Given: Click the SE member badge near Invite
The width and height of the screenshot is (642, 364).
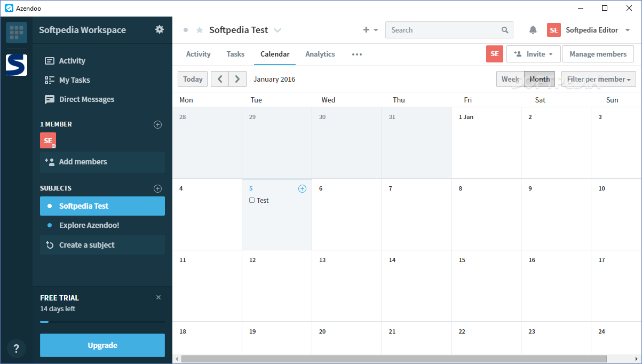Looking at the screenshot, I should (x=495, y=54).
